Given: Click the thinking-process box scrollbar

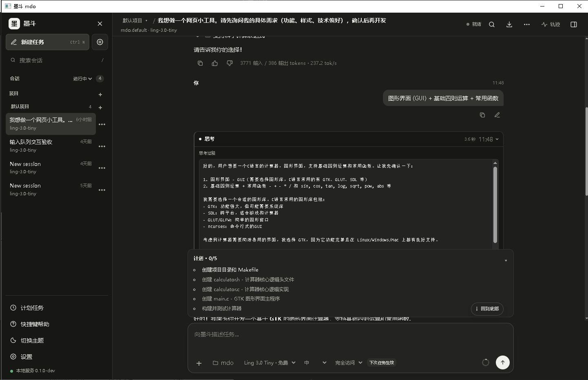Looking at the screenshot, I should (495, 205).
